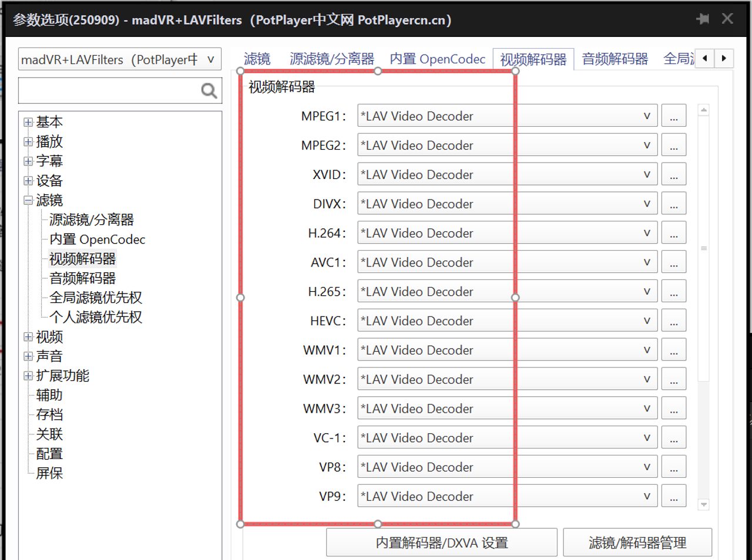Click the search magnifier icon

point(209,90)
